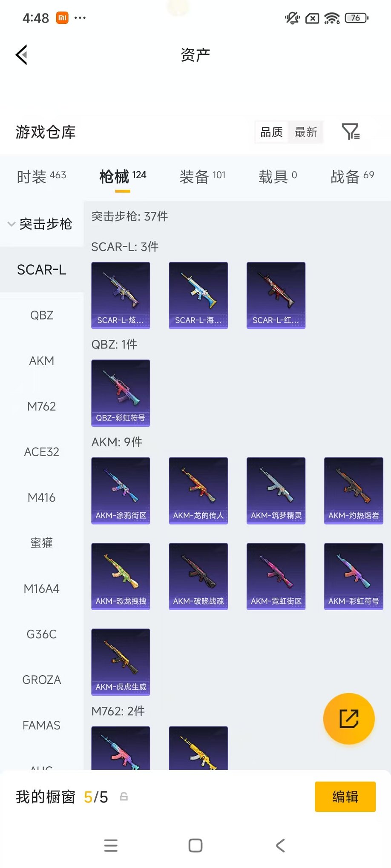Open the AKM-龙的传人 skin thumbnail
The image size is (391, 868).
(x=198, y=491)
